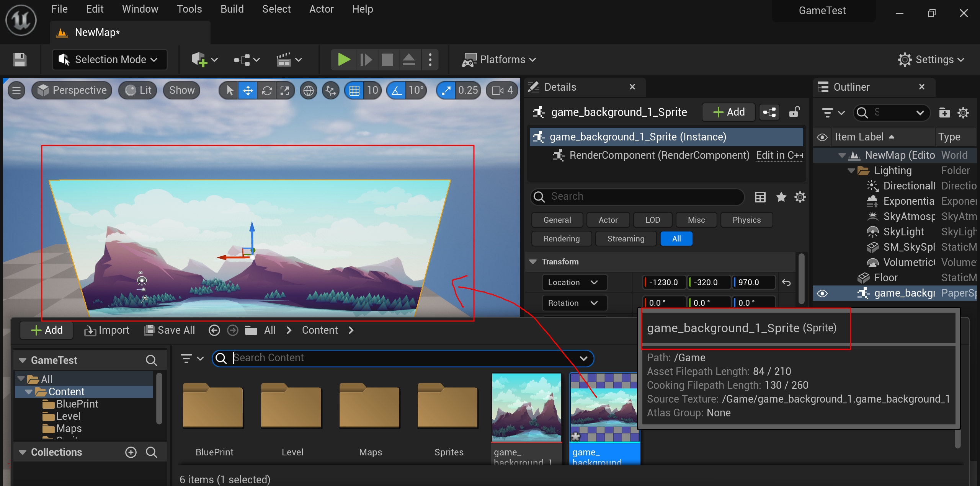Collapse the Lighting folder in Outliner
980x486 pixels.
point(851,171)
